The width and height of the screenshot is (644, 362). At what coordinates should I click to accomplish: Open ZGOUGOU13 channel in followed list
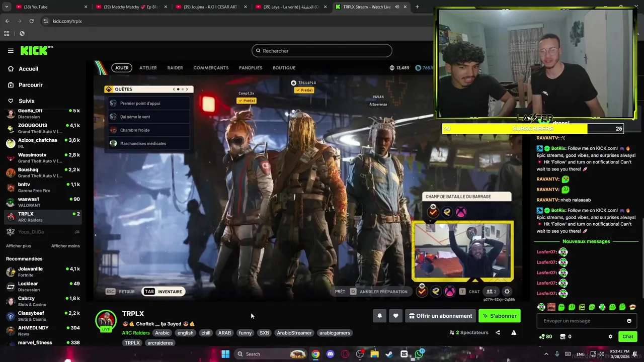(x=43, y=128)
